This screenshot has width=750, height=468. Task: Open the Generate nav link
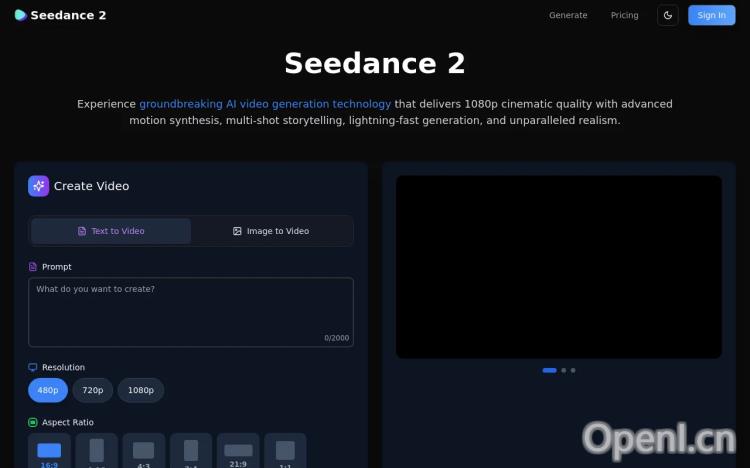(x=568, y=15)
